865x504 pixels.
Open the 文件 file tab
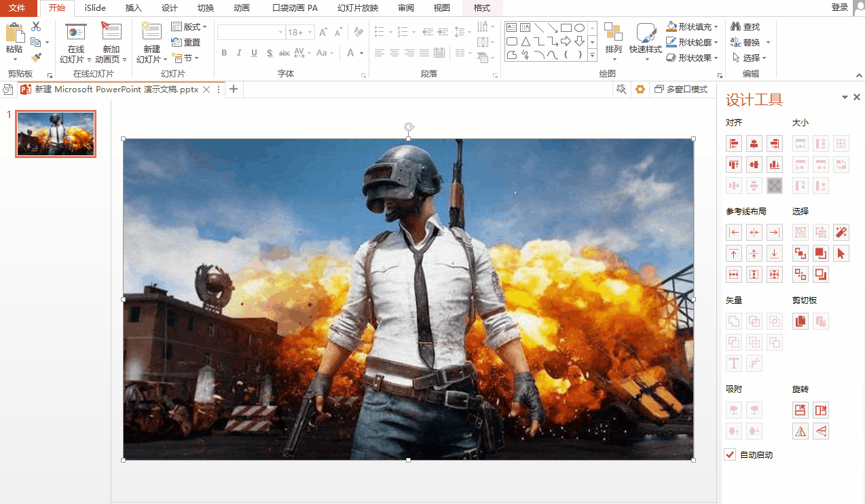17,7
